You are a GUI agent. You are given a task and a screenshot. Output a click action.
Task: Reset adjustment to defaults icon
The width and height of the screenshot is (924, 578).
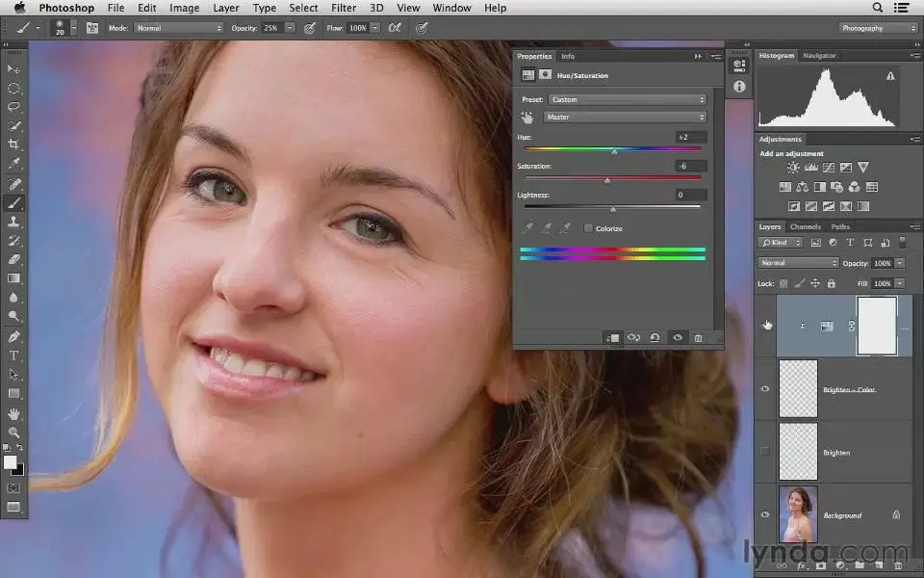click(654, 338)
